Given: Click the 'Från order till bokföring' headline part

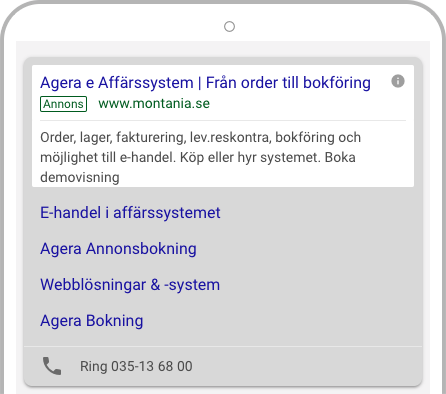Looking at the screenshot, I should (288, 83).
